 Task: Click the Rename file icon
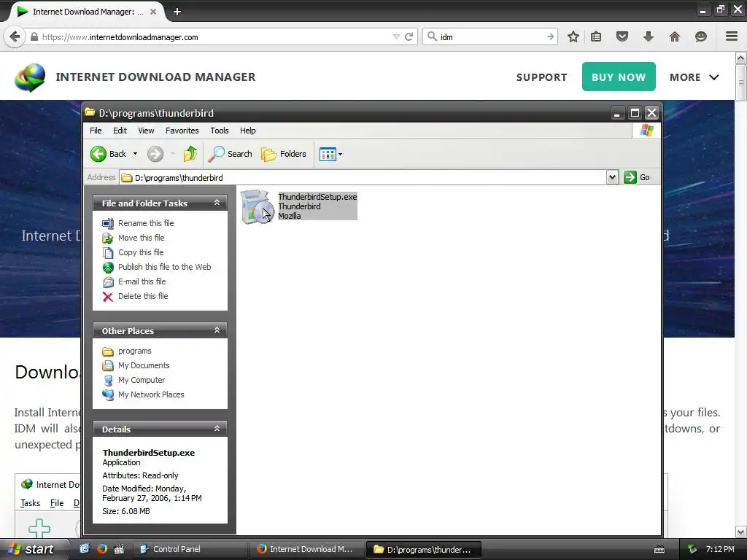[x=108, y=223]
